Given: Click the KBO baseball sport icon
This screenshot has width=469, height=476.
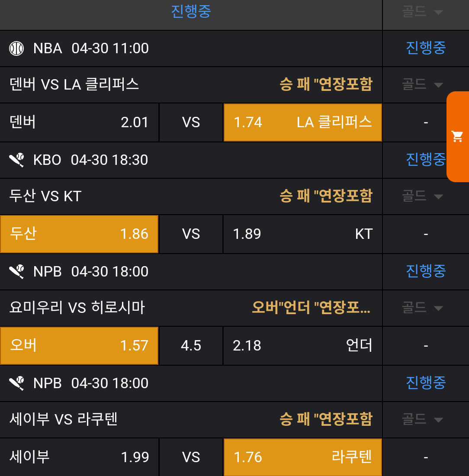Looking at the screenshot, I should (x=16, y=160).
